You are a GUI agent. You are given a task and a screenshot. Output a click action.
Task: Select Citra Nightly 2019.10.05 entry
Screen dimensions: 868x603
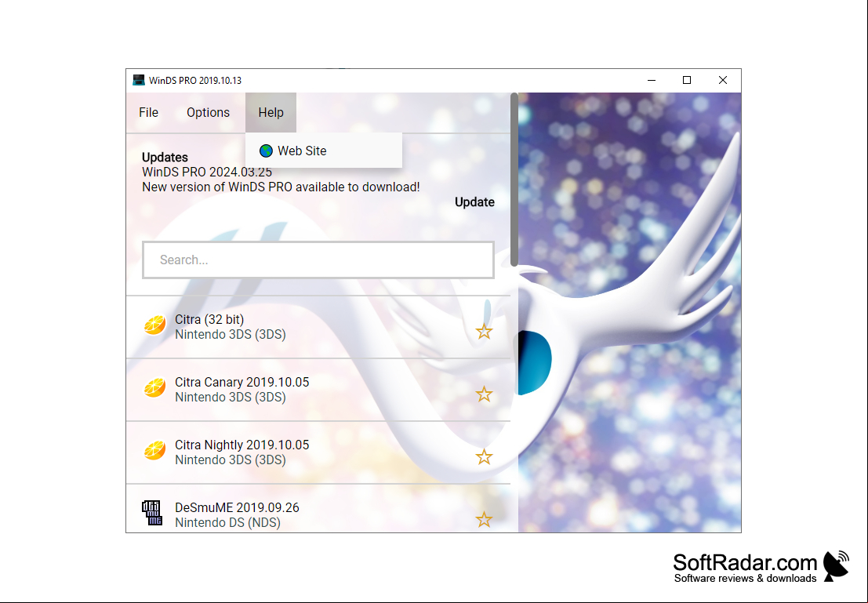click(x=318, y=452)
